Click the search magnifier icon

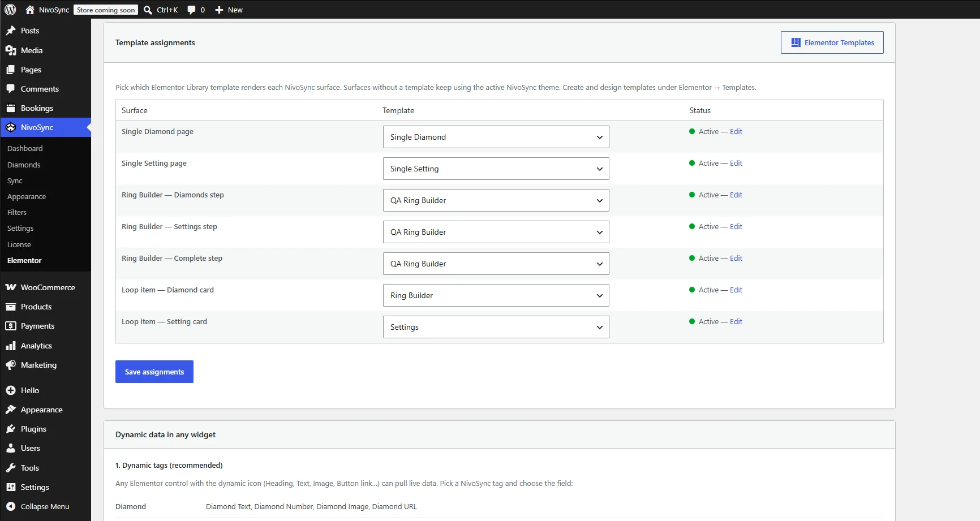(148, 10)
